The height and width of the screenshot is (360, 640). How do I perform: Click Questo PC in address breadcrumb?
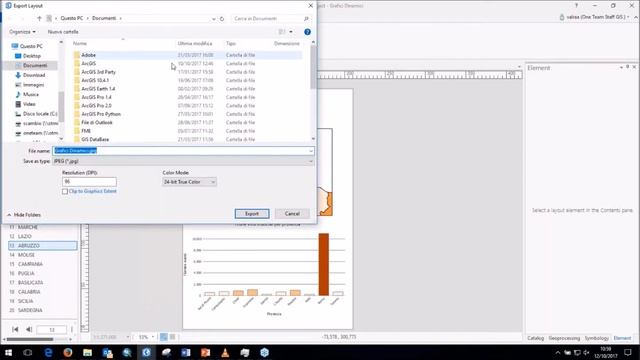71,18
